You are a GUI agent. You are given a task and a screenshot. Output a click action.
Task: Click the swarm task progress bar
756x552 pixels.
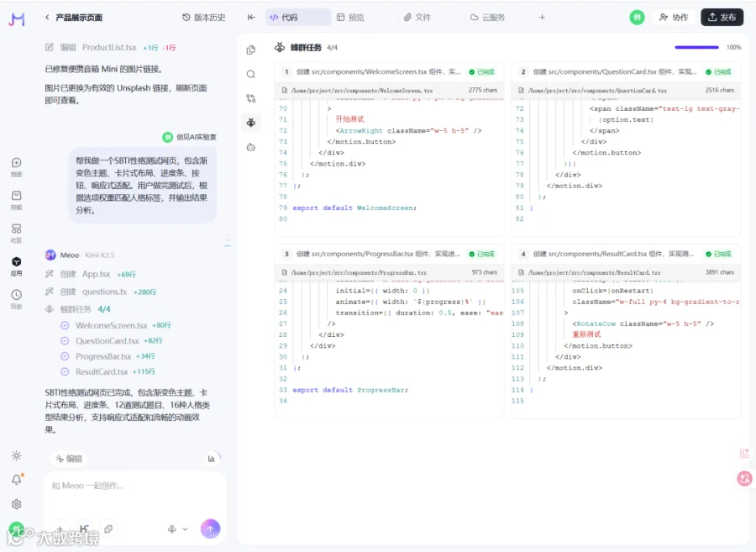[x=696, y=47]
